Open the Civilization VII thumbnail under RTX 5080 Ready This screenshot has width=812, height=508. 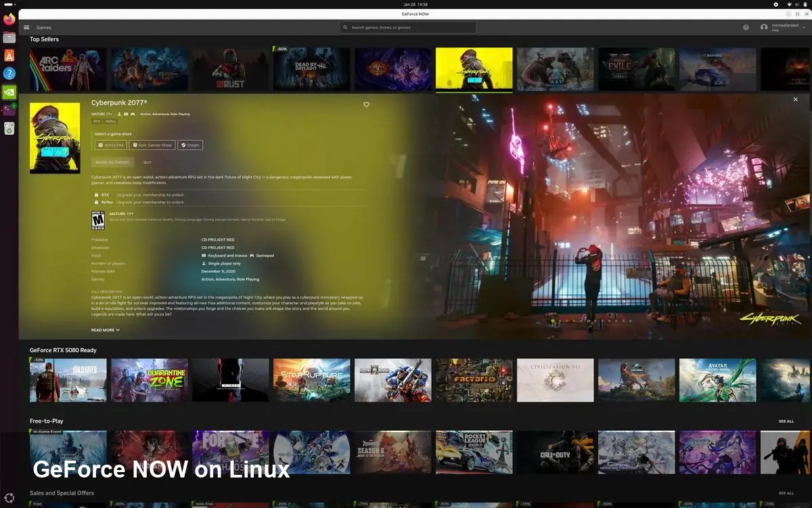point(555,380)
